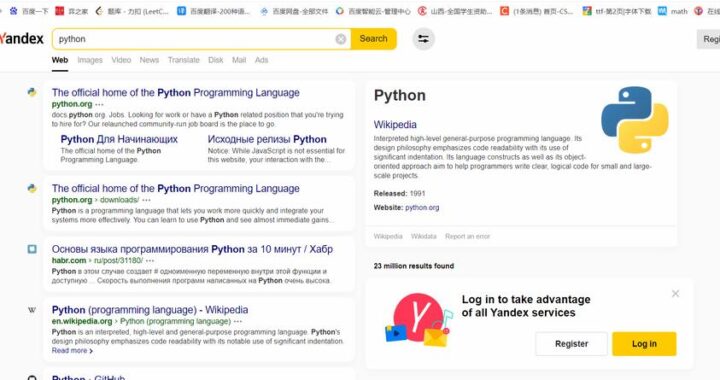Click 'Released: 1991' text in info card

click(x=399, y=193)
